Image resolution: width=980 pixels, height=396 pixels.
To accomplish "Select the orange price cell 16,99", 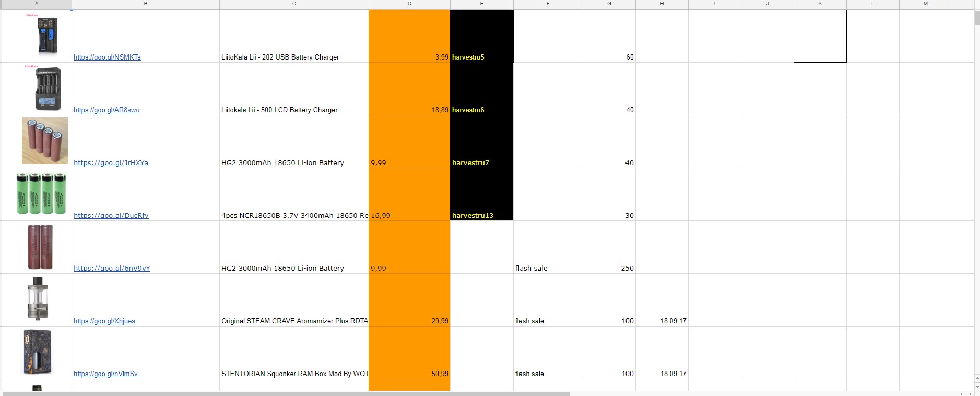I will click(409, 194).
